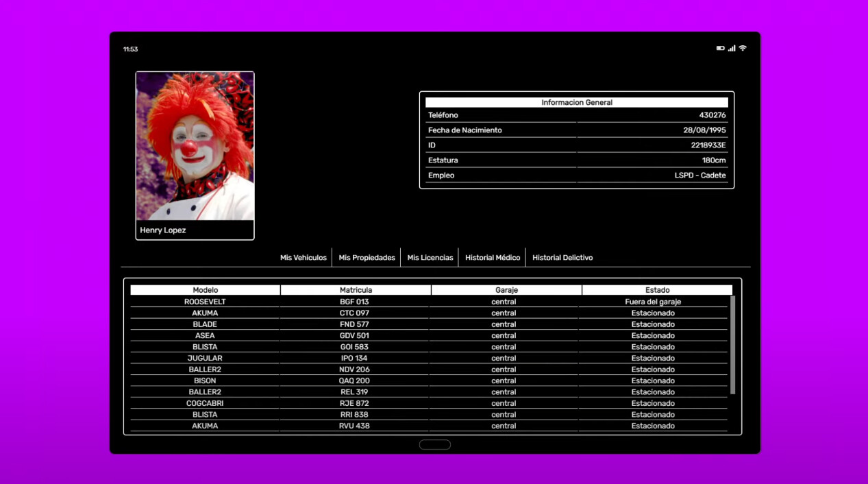
Task: Click plate GDV 501
Action: point(354,336)
